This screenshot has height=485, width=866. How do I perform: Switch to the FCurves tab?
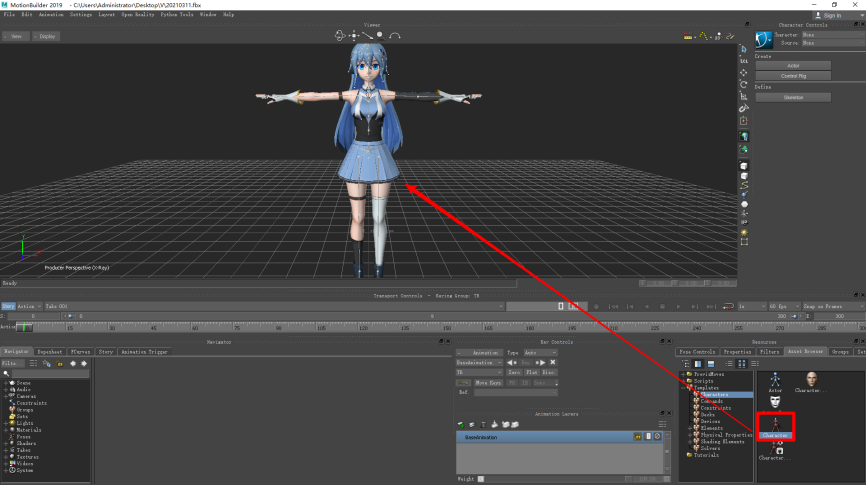click(78, 352)
